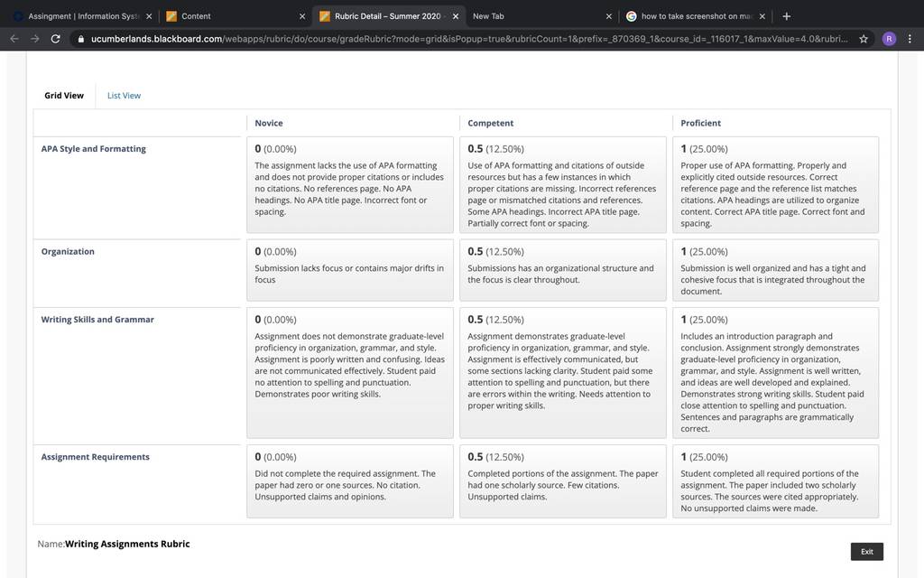Reload the page with refresh icon

coord(55,39)
